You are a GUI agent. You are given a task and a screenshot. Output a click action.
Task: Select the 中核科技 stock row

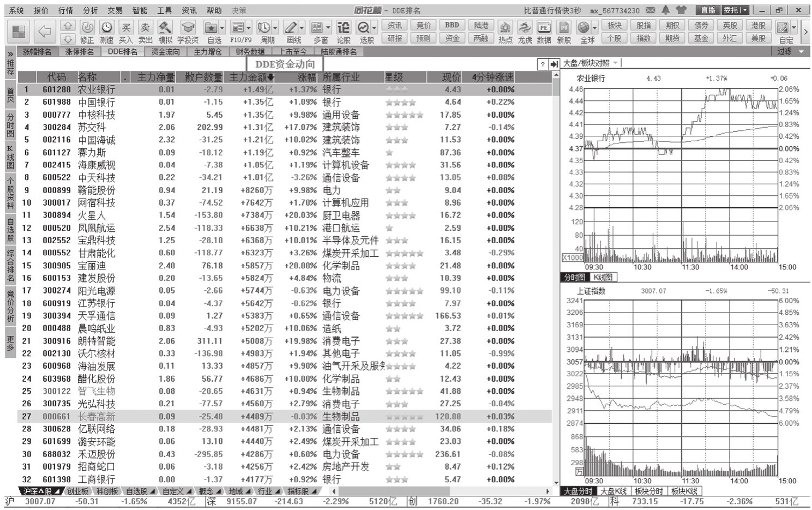[x=284, y=115]
